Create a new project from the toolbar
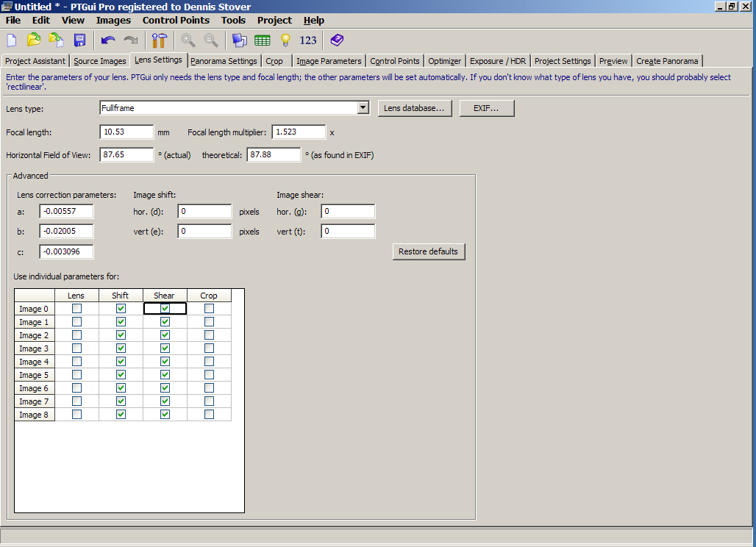 tap(12, 40)
